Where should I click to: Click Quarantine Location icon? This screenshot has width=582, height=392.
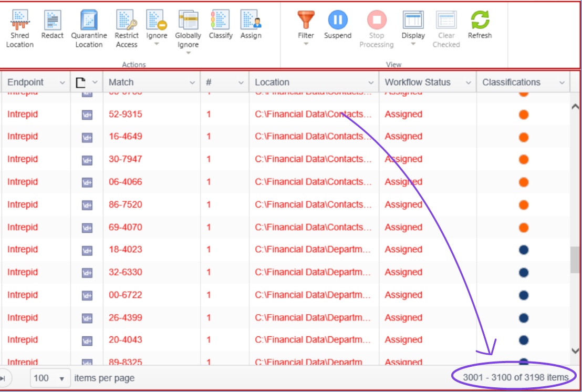tap(89, 19)
